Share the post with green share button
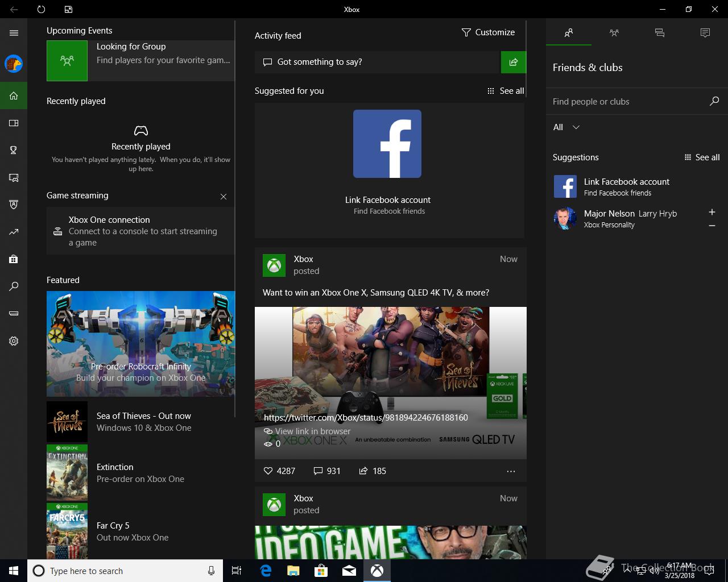This screenshot has width=728, height=582. (x=514, y=62)
